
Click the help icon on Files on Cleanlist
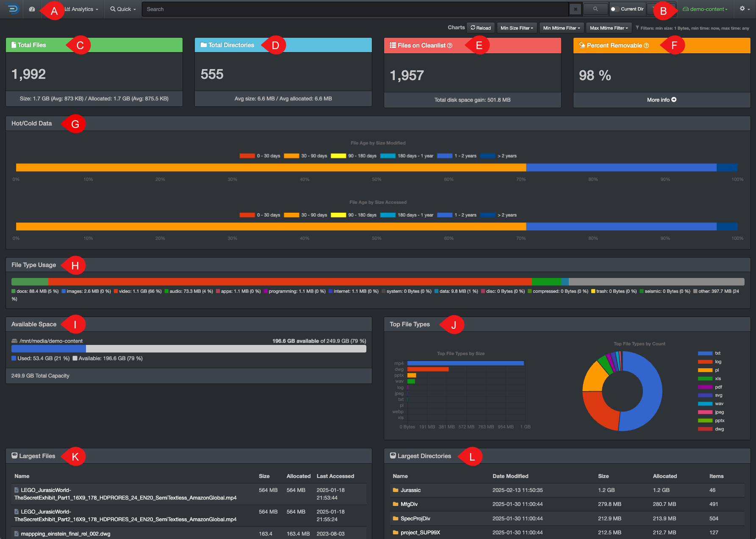[x=450, y=45]
